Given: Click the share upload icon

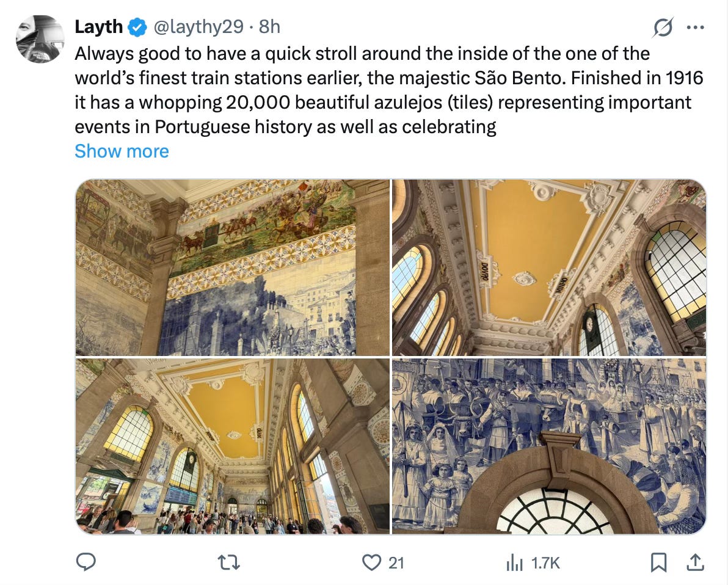Looking at the screenshot, I should click(695, 562).
